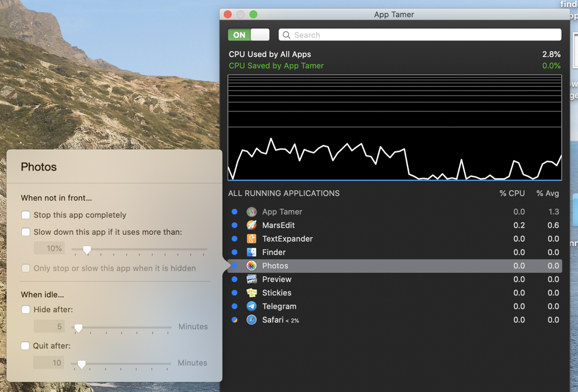
Task: Click the % CPU column header
Action: point(512,193)
